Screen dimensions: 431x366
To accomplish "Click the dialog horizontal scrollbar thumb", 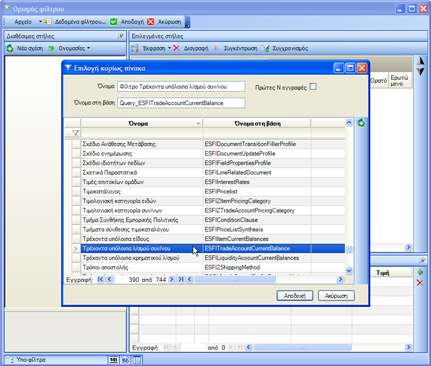I will (235, 279).
